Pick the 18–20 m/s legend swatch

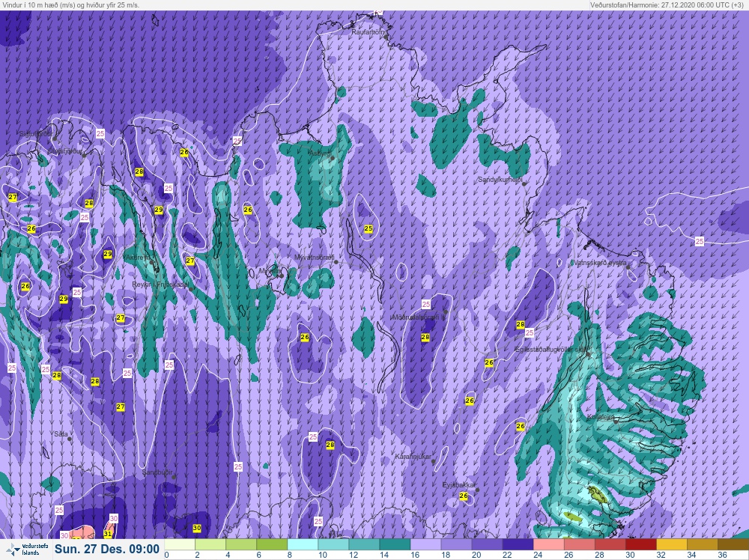(x=457, y=545)
